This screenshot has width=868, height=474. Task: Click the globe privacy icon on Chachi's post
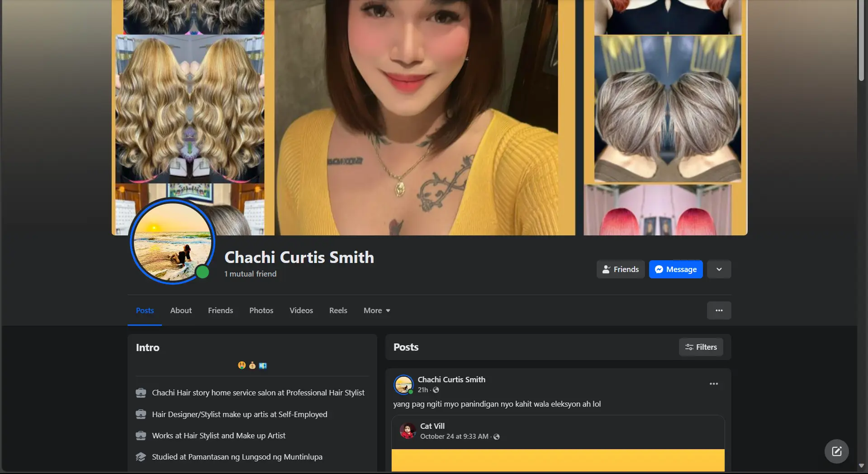pyautogui.click(x=436, y=390)
